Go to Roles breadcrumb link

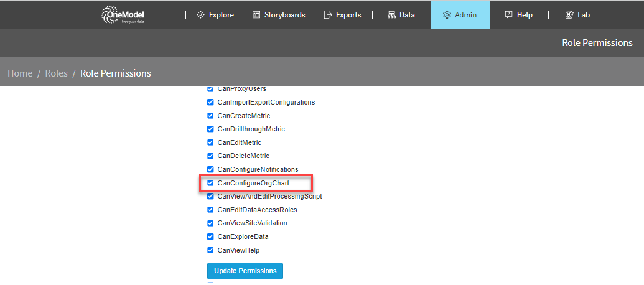(x=56, y=73)
